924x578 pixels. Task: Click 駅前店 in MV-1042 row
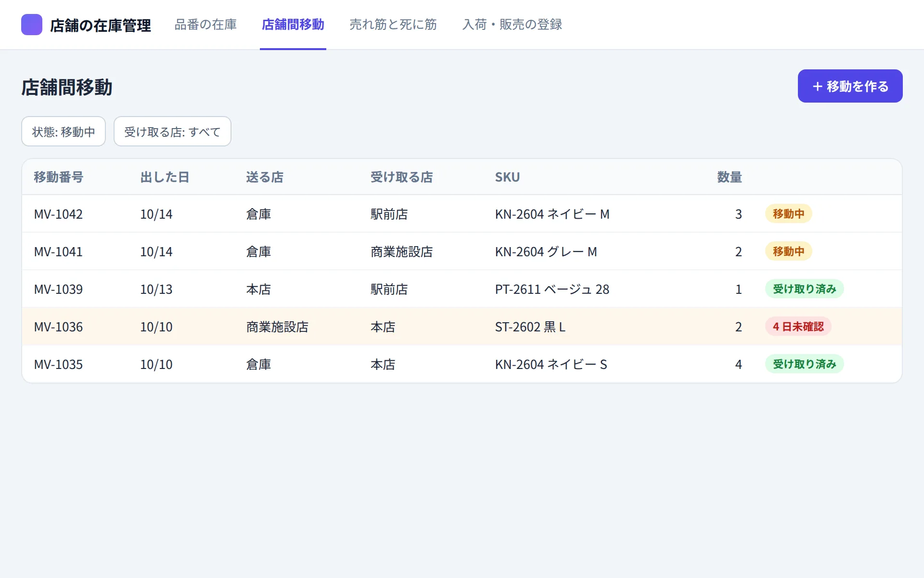click(389, 214)
